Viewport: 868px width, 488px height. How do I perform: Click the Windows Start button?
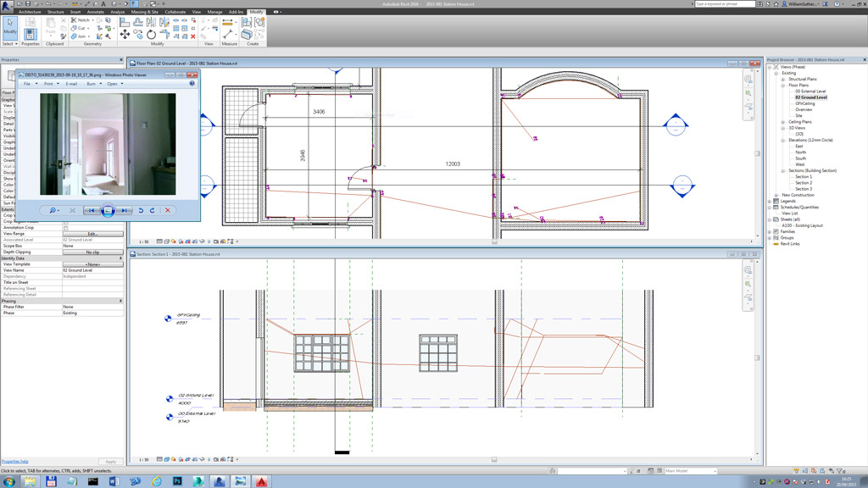(x=8, y=481)
